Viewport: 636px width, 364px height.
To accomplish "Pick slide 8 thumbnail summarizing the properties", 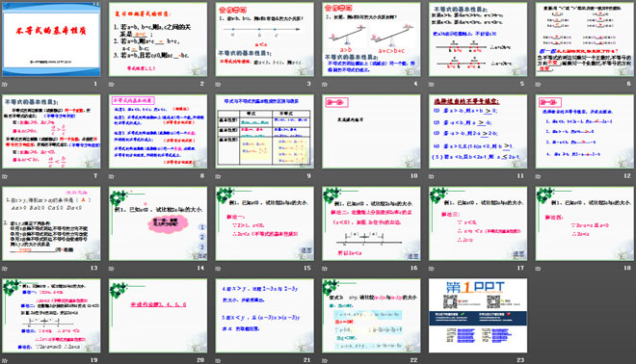I will point(158,131).
